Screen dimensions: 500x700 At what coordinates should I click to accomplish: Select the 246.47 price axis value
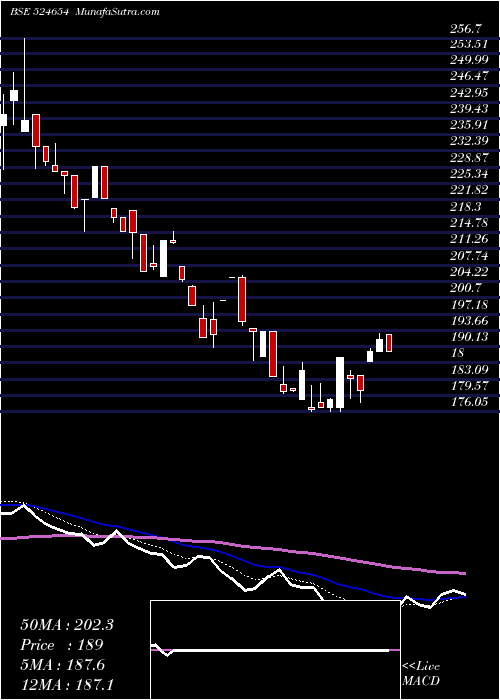pyautogui.click(x=469, y=76)
